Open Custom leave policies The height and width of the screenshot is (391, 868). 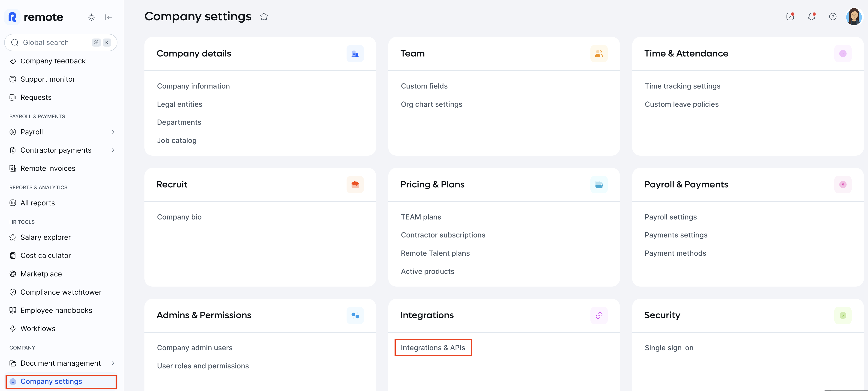[x=681, y=104]
